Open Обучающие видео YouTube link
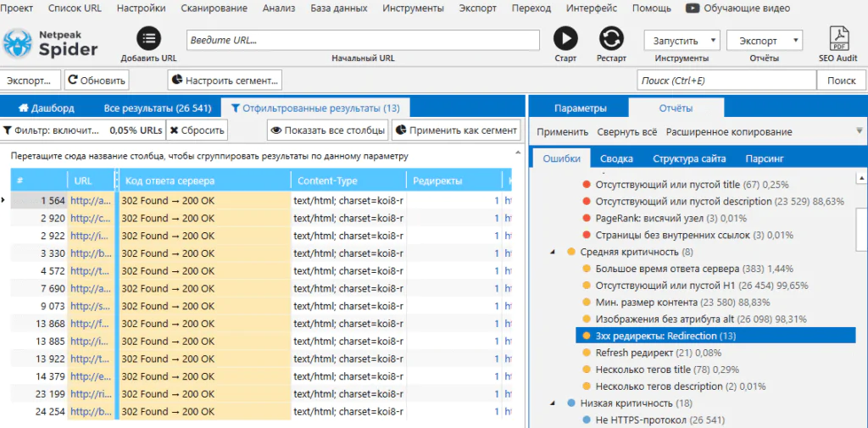The image size is (868, 428). tap(738, 8)
